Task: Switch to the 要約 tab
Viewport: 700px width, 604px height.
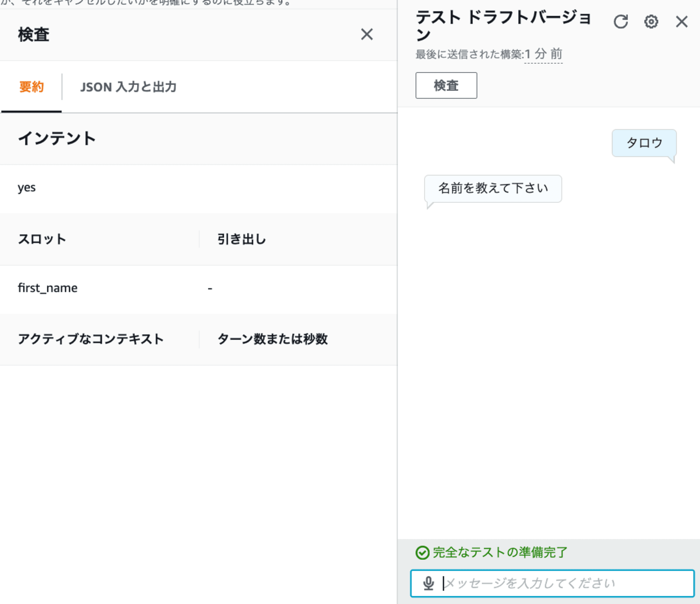Action: pyautogui.click(x=31, y=87)
